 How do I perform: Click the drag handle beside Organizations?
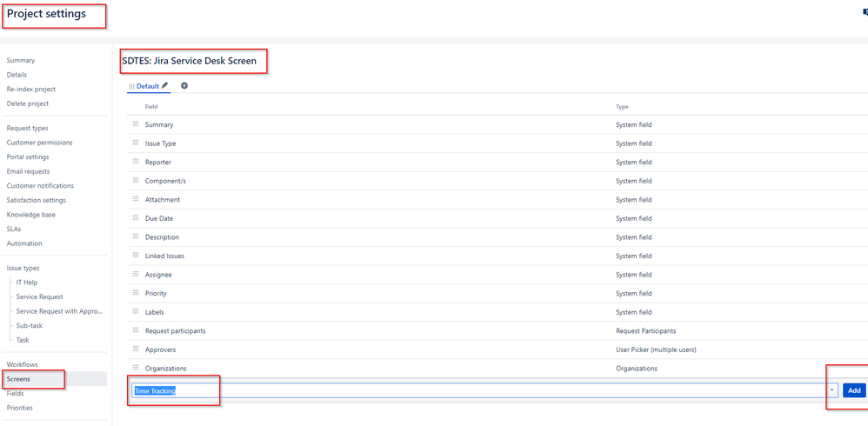coord(136,368)
